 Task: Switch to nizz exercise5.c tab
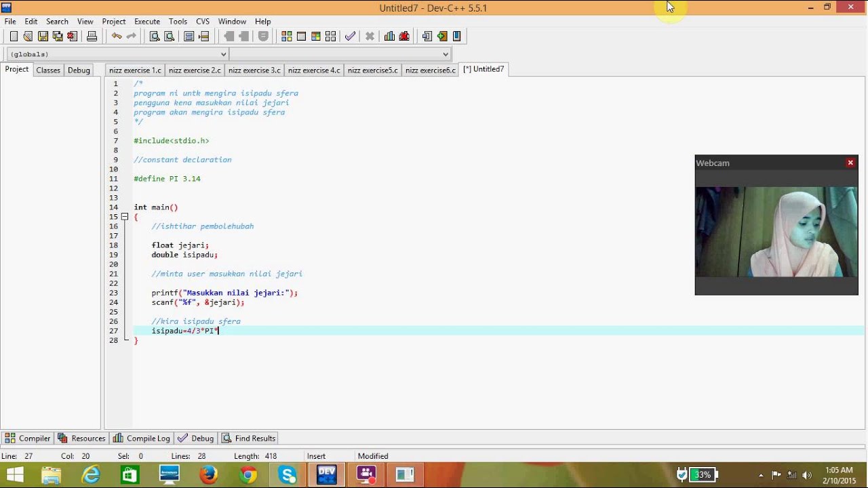(373, 70)
